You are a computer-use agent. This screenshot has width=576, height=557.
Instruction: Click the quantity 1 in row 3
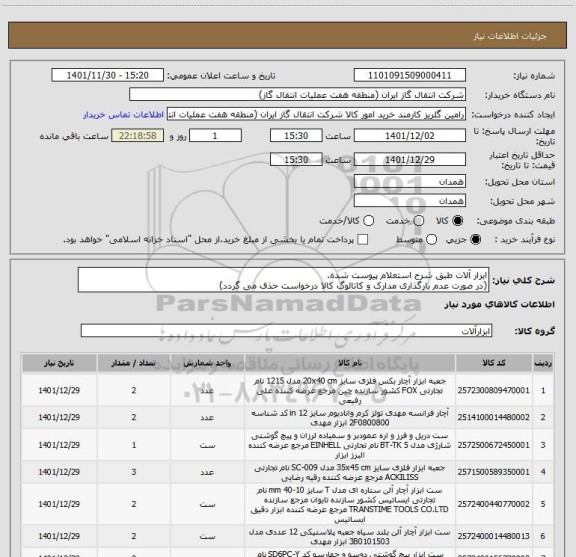click(x=134, y=445)
